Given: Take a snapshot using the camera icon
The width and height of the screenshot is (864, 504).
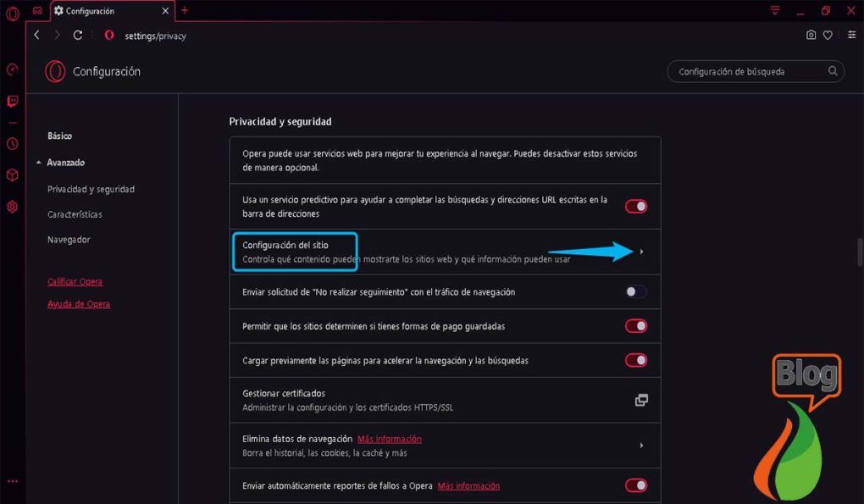Looking at the screenshot, I should click(811, 36).
